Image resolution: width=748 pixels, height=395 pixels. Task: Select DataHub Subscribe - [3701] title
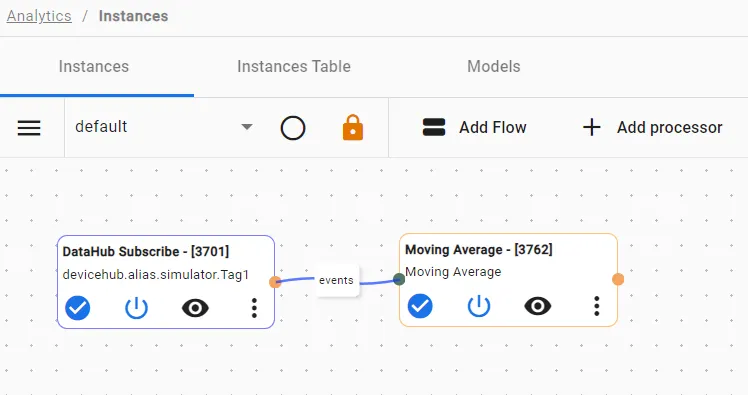(x=146, y=251)
